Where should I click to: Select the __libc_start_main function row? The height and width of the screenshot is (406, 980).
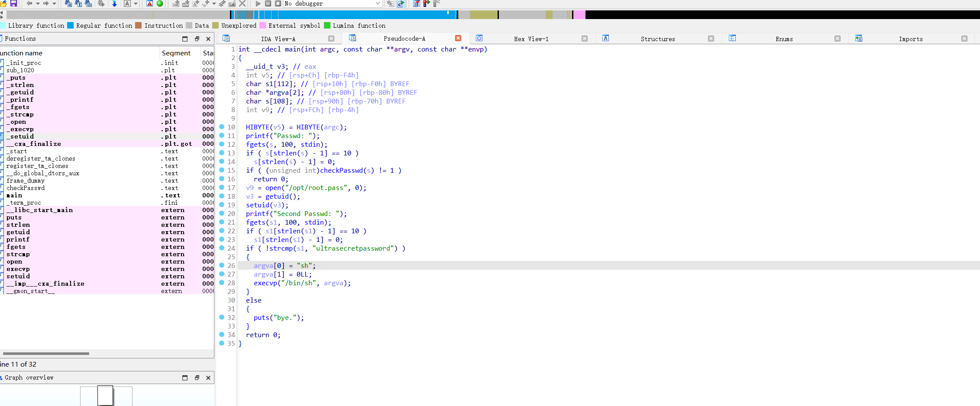pyautogui.click(x=107, y=210)
